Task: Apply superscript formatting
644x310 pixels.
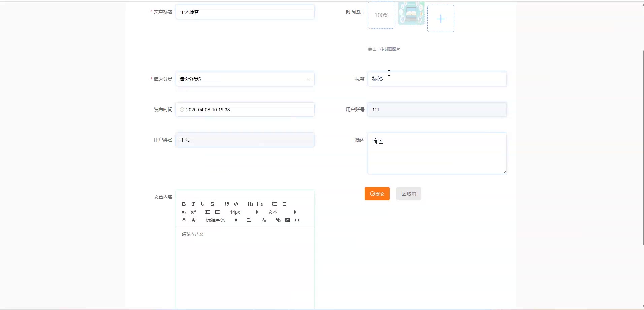Action: pos(193,212)
